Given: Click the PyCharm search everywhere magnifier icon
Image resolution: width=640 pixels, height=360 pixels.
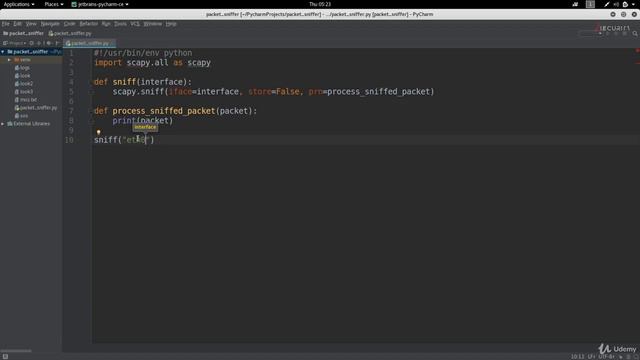Looking at the screenshot, I should [635, 34].
